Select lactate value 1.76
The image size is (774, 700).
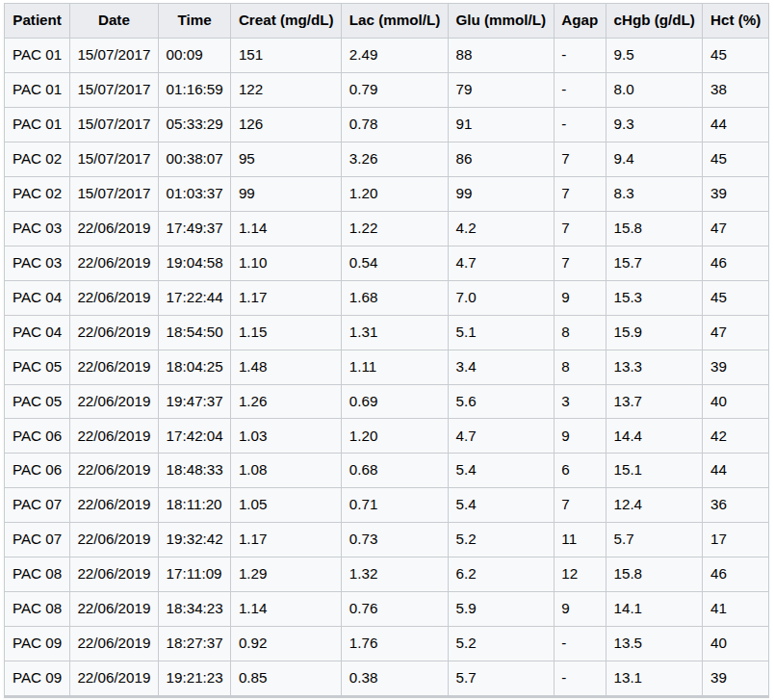tap(395, 643)
